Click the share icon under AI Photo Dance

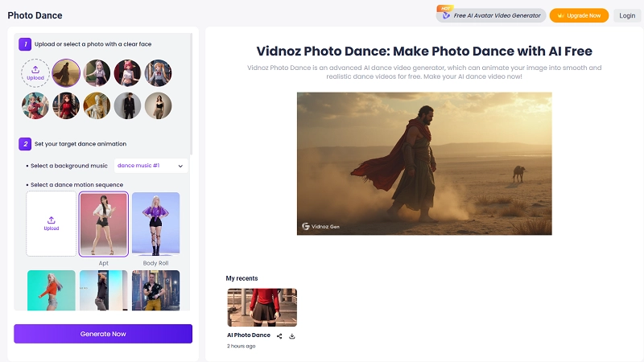coord(279,335)
